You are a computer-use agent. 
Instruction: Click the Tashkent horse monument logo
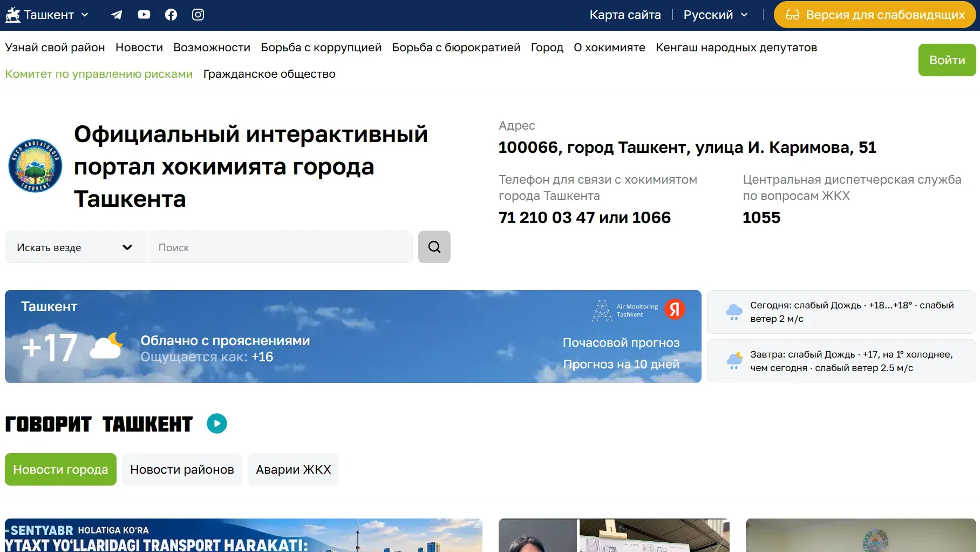[x=12, y=15]
